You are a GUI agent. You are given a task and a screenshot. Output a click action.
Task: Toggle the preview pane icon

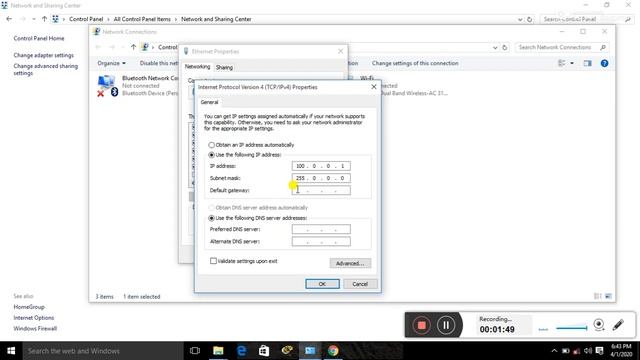tap(587, 63)
